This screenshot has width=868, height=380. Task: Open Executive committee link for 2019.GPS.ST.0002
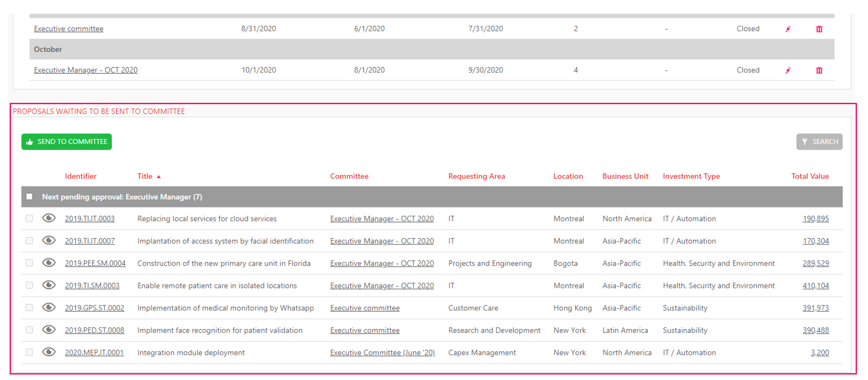[x=365, y=308]
